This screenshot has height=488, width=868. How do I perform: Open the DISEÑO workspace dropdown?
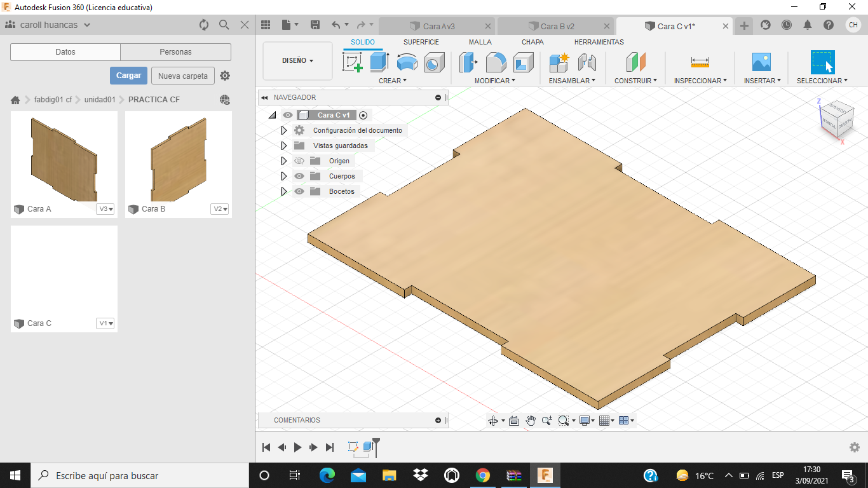point(297,61)
